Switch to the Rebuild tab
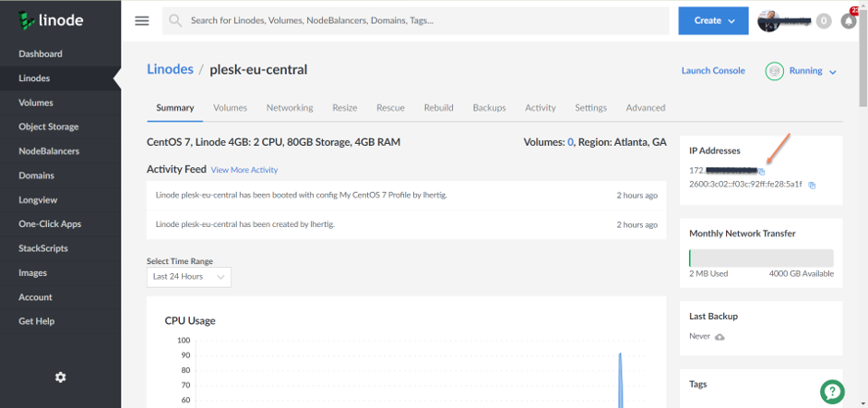 438,107
